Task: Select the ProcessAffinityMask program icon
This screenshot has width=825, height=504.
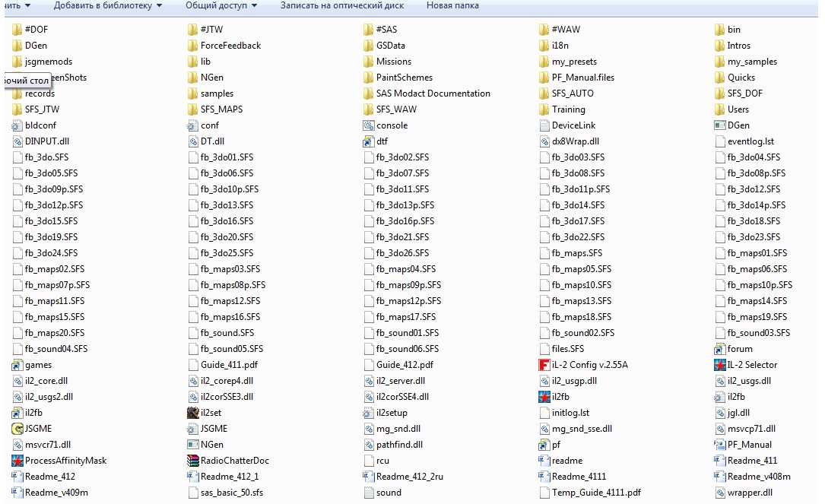Action: 17,461
